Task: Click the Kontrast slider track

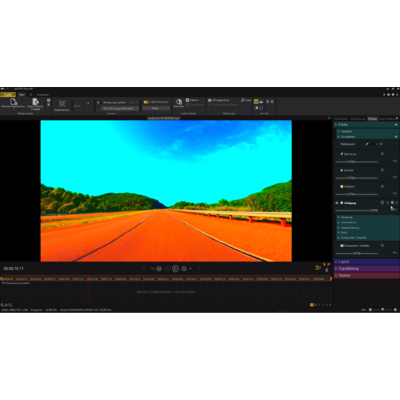Action: pos(357,178)
